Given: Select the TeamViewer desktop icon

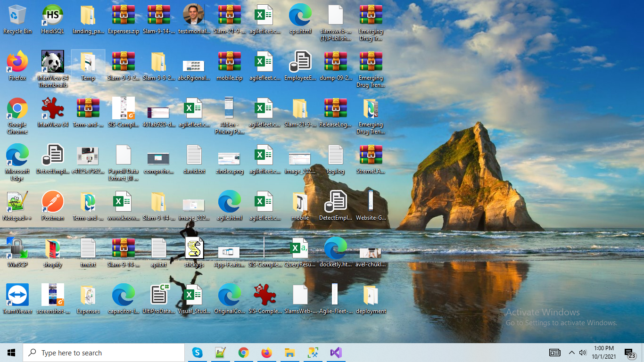Looking at the screenshot, I should (x=17, y=295).
